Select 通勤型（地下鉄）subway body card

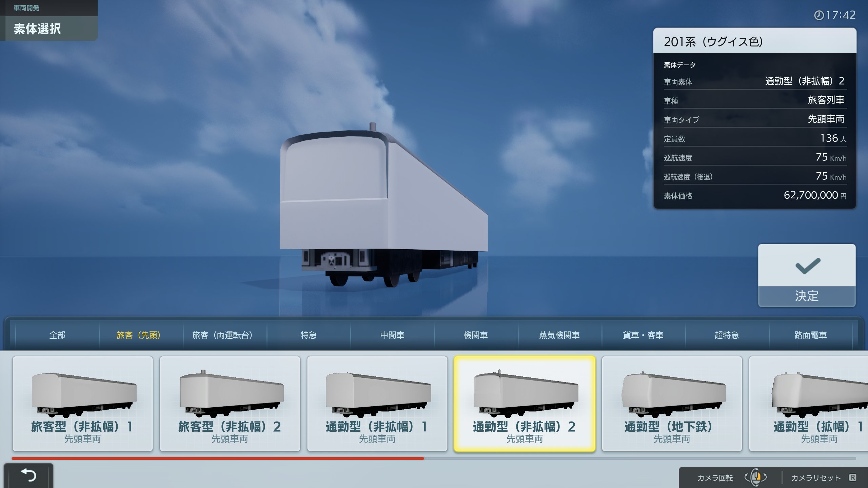tap(672, 403)
